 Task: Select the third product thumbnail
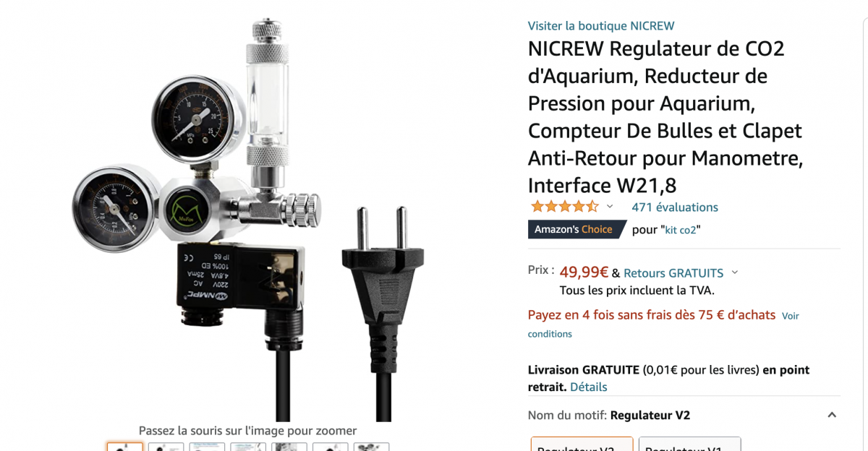coord(207,447)
